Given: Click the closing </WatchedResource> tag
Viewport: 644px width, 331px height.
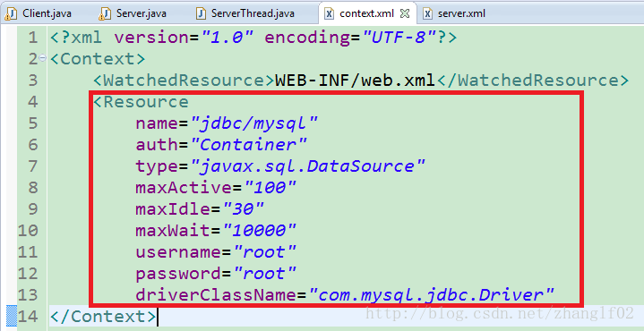Looking at the screenshot, I should tap(533, 81).
